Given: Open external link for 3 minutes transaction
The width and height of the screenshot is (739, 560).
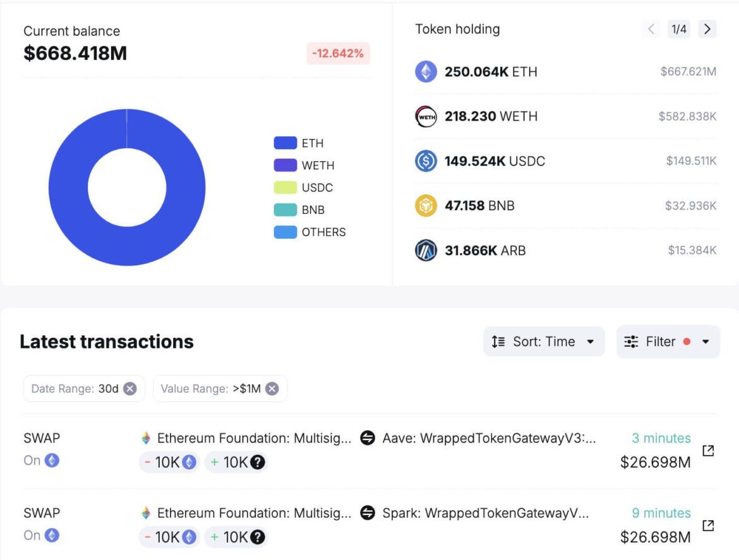Looking at the screenshot, I should tap(708, 450).
